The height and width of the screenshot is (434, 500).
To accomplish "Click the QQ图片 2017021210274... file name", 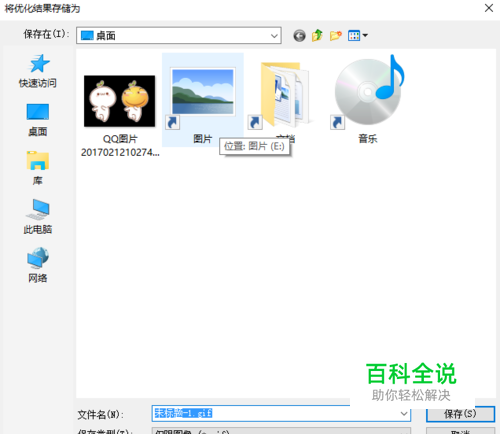I will (x=120, y=146).
